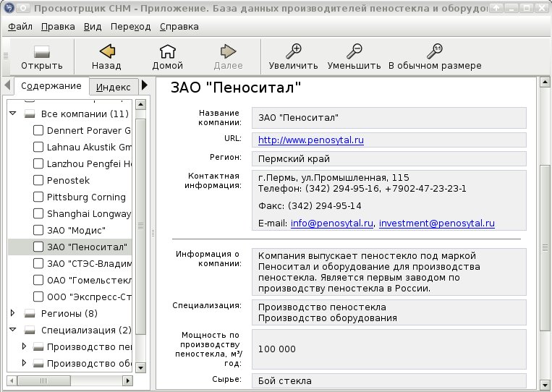
Task: Click the investment@penosytal.ru email link
Action: (437, 223)
